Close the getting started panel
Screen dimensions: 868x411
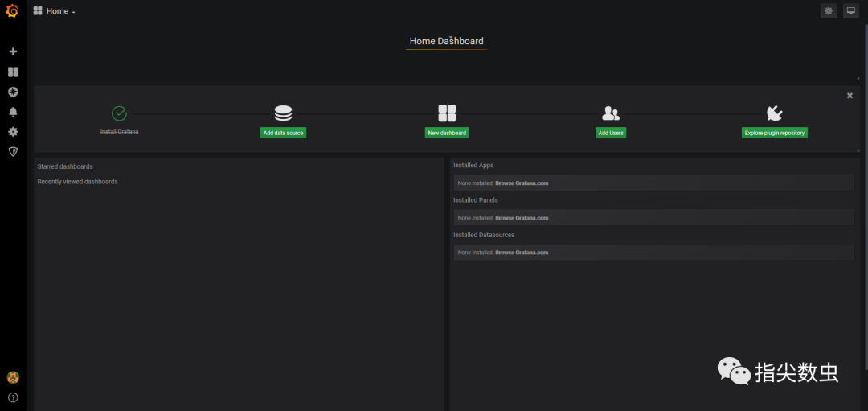(x=850, y=96)
